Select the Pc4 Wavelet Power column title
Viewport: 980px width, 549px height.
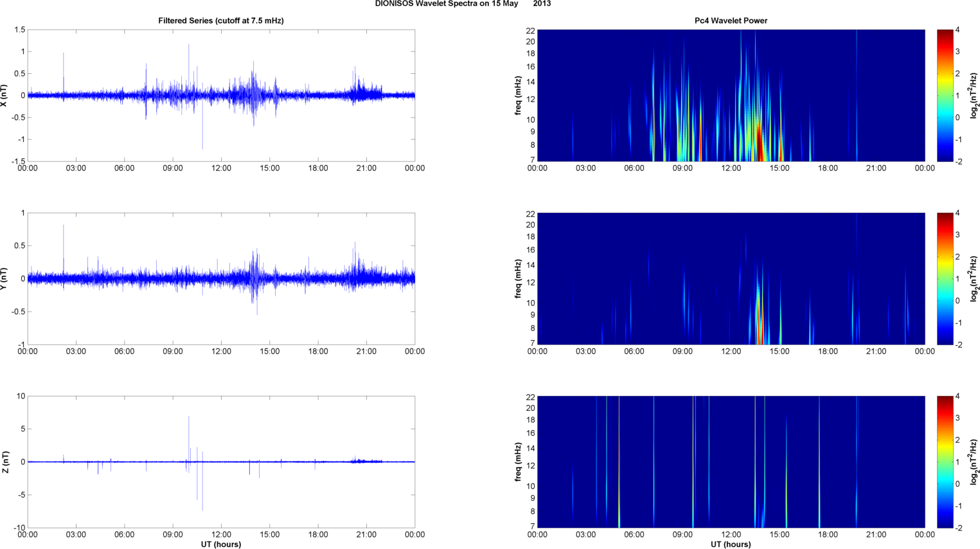[x=731, y=21]
